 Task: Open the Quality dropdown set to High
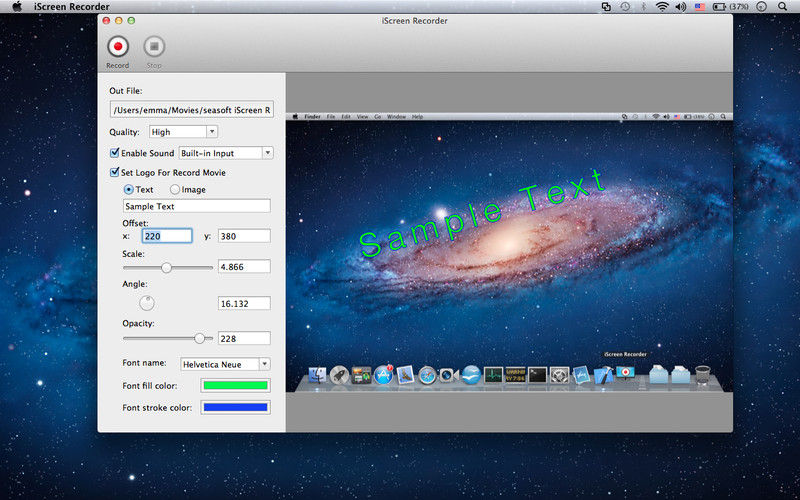click(184, 132)
